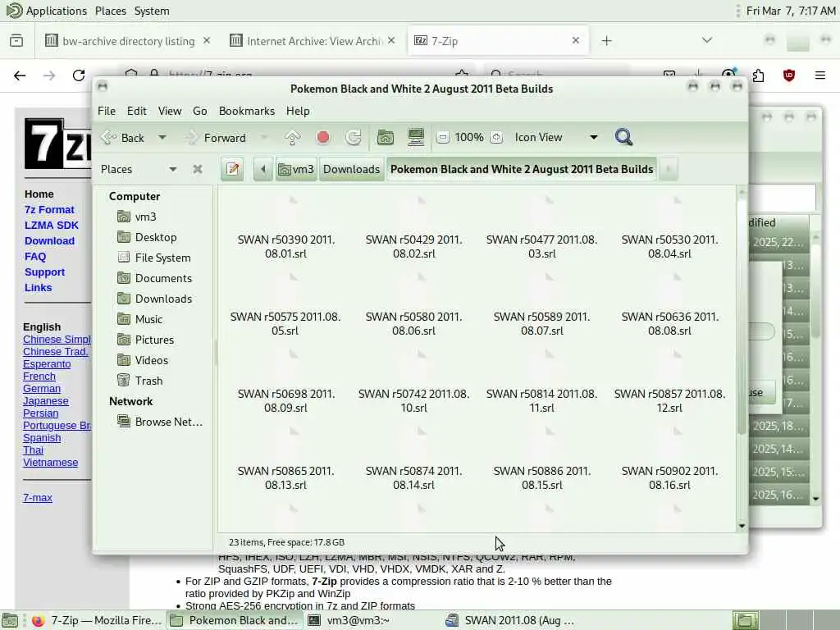Open the Edit menu
The image size is (840, 630).
tap(137, 111)
